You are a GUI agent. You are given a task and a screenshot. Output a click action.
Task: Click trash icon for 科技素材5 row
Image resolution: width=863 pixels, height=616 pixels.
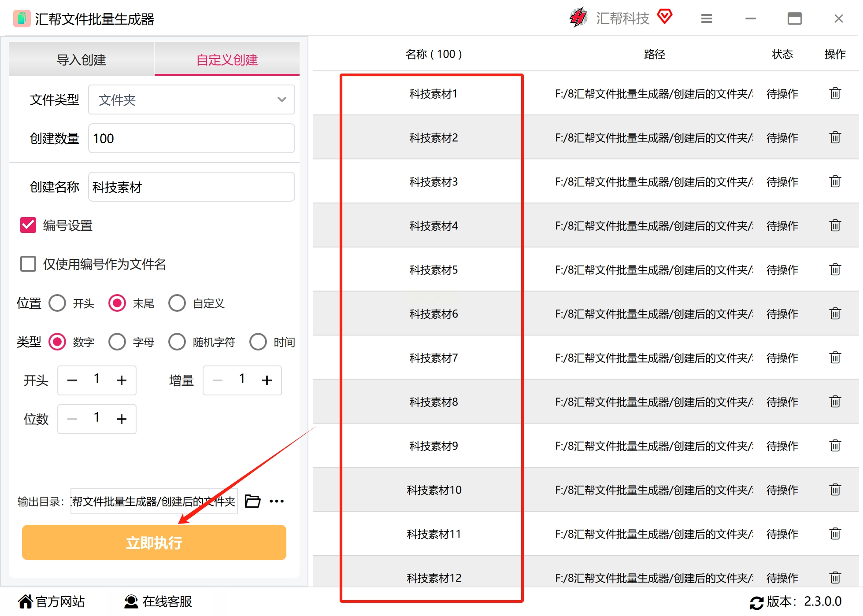click(835, 269)
